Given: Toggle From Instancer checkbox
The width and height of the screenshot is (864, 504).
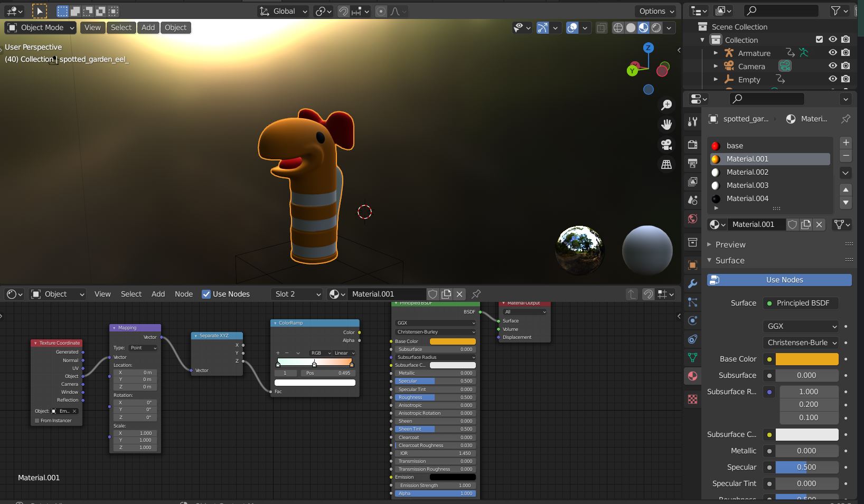Looking at the screenshot, I should point(37,421).
